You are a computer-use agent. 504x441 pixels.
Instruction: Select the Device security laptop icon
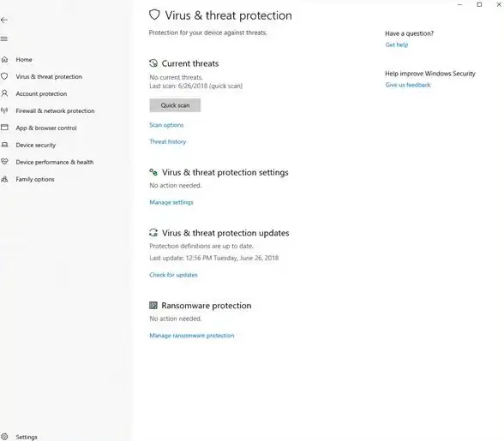(4, 145)
